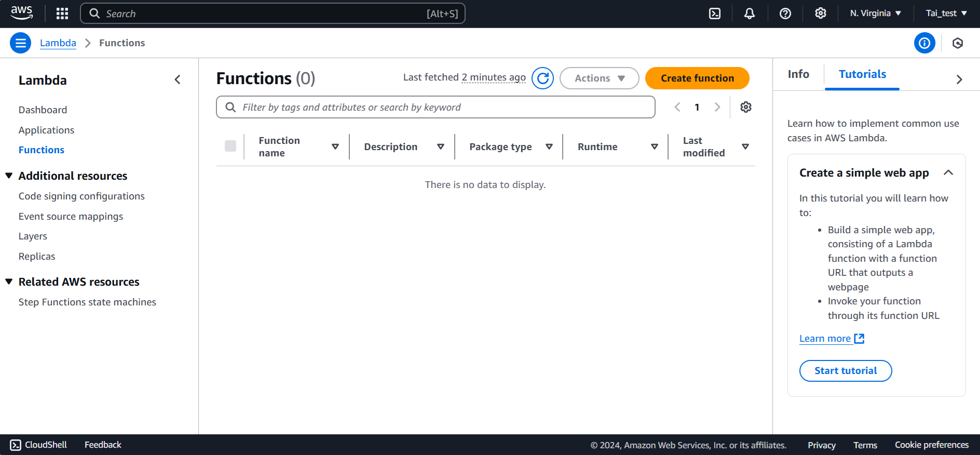Open the AWS services grid menu
Screen dimensions: 980x455
(x=62, y=14)
